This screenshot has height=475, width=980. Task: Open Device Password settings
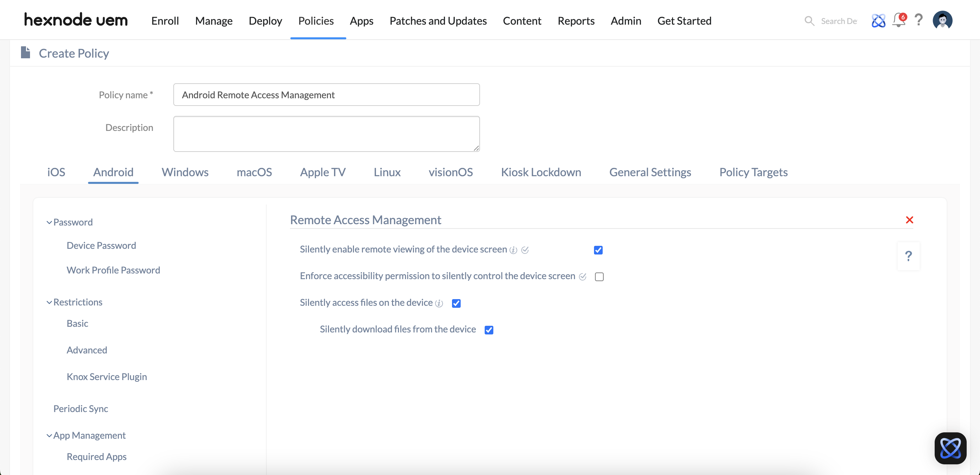click(101, 245)
